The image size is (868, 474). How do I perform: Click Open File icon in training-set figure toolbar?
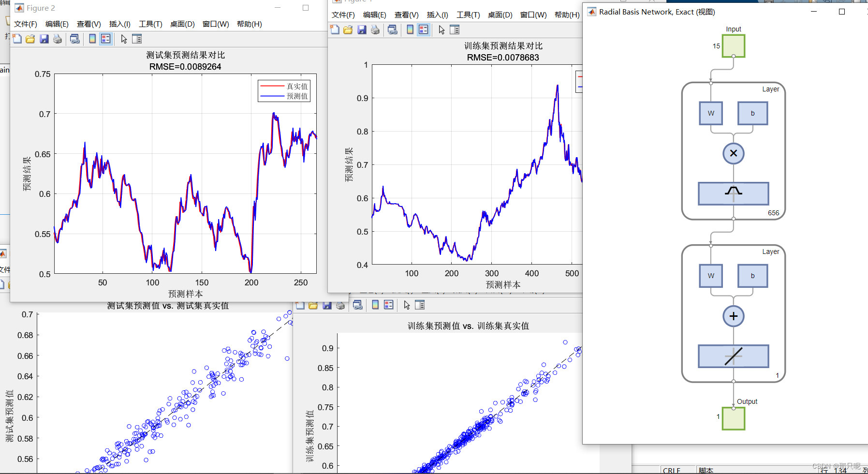[x=348, y=30]
